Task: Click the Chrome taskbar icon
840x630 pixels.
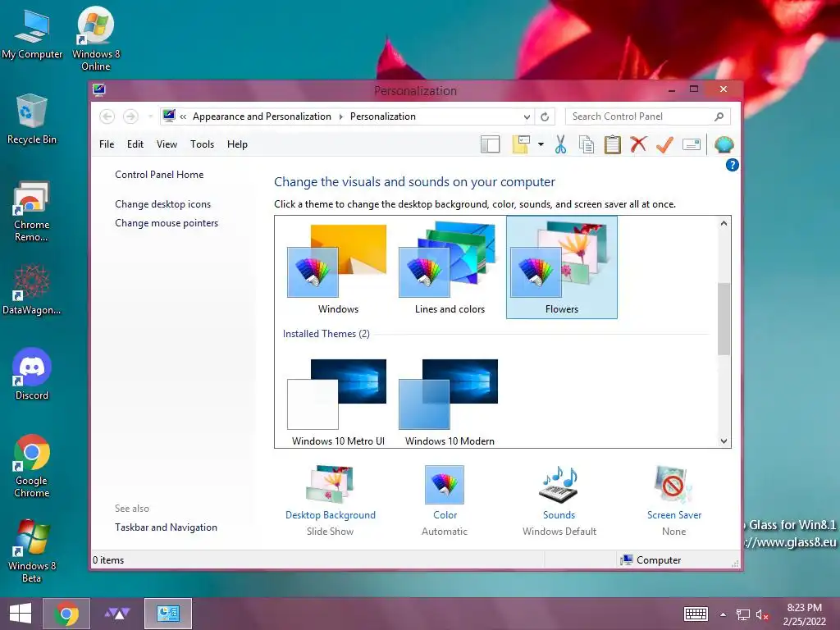Action: 66,614
